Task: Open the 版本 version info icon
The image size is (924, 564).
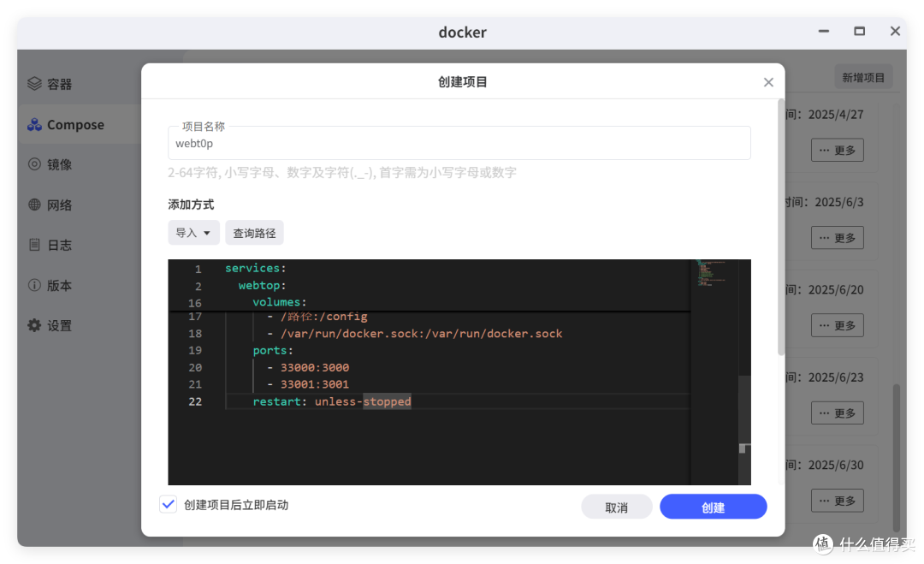Action: (34, 285)
